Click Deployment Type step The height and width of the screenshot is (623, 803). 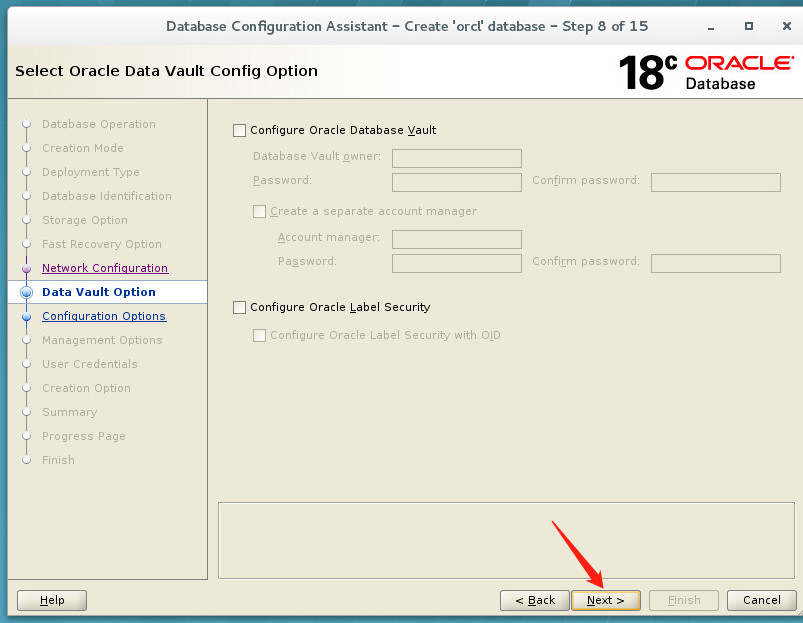(x=91, y=173)
